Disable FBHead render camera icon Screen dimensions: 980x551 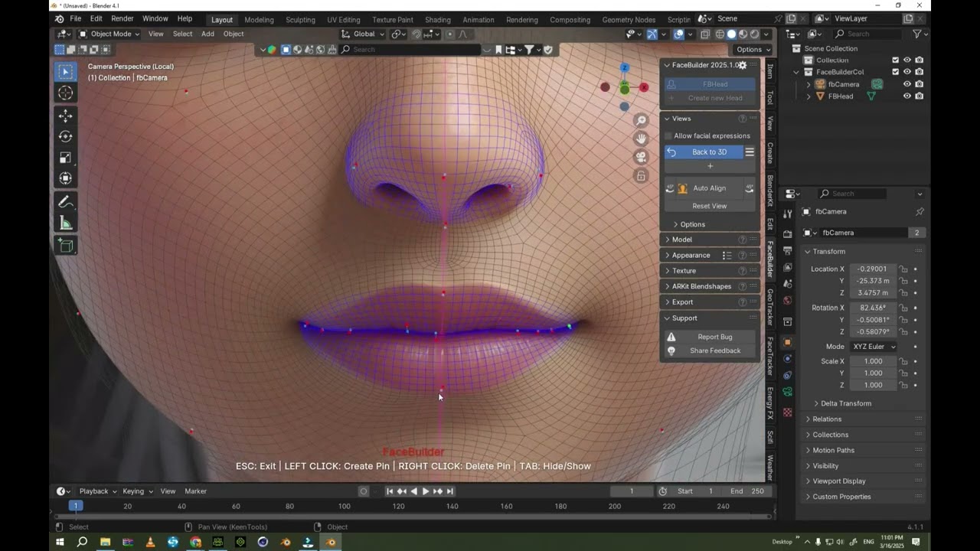[919, 96]
